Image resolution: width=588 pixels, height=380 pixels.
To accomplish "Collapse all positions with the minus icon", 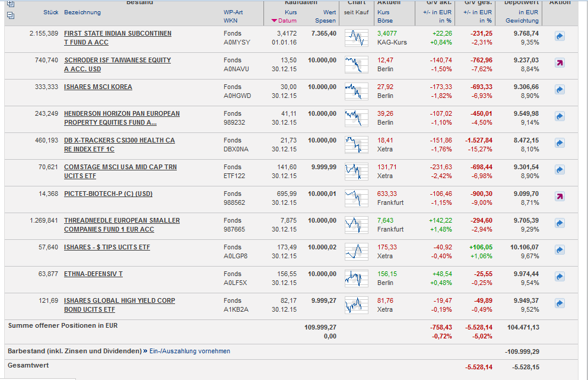I will [10, 14].
